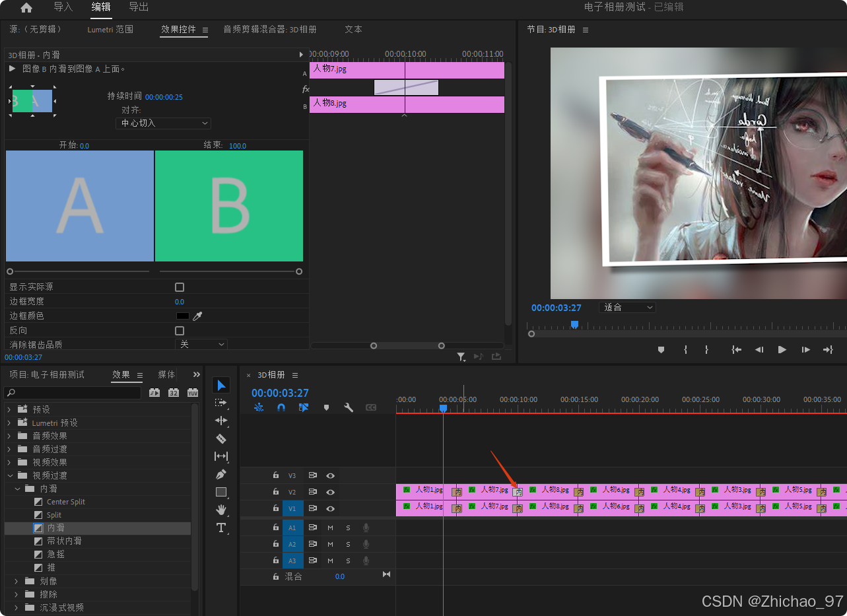This screenshot has height=616, width=847.
Task: Expand the 擦除 transitions folder
Action: (17, 594)
